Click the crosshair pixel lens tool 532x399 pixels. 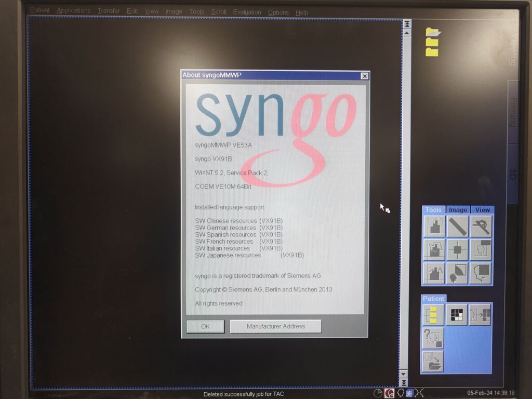(458, 250)
